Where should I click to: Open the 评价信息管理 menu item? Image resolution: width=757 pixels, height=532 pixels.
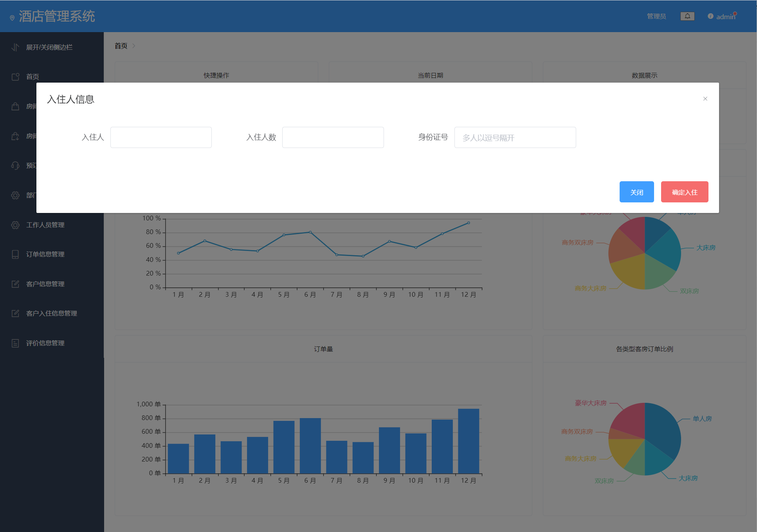[45, 343]
